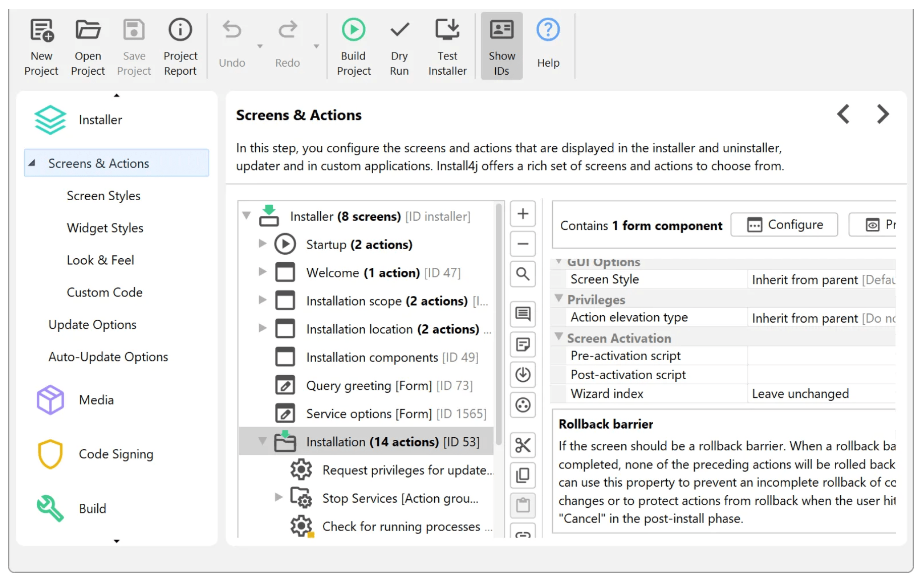Go to previous step with left chevron
Screen dimensions: 924x584
pyautogui.click(x=843, y=114)
